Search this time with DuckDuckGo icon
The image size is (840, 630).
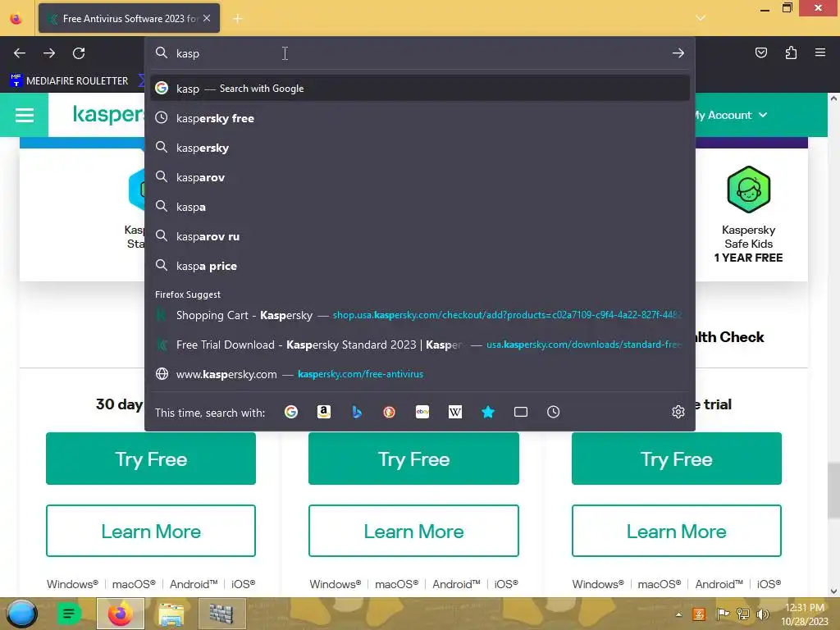(x=390, y=412)
